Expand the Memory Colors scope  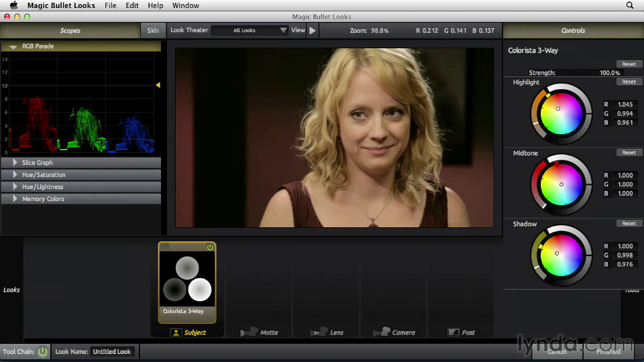coord(15,198)
